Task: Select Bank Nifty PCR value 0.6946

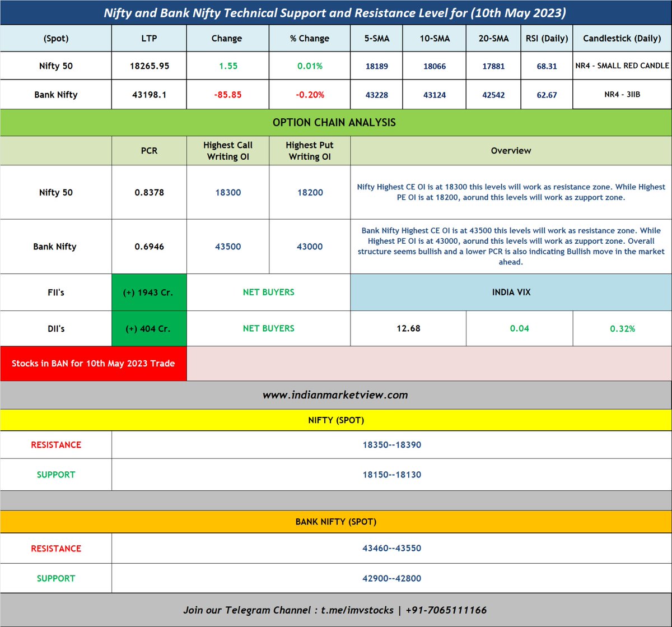Action: click(x=149, y=247)
